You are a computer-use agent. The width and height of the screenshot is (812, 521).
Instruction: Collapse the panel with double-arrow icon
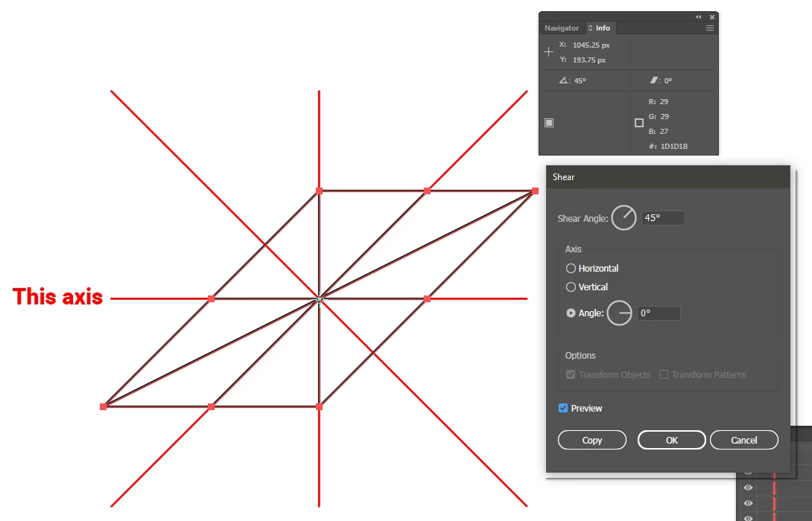coord(699,17)
